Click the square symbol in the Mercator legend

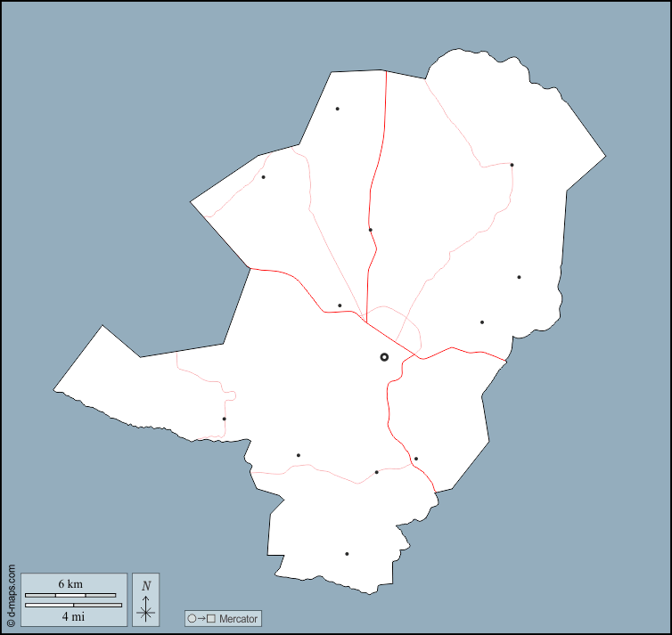(211, 618)
